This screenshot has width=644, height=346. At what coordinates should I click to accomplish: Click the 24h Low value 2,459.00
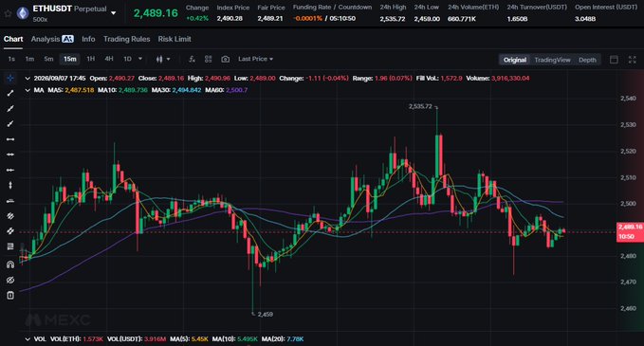pos(427,19)
